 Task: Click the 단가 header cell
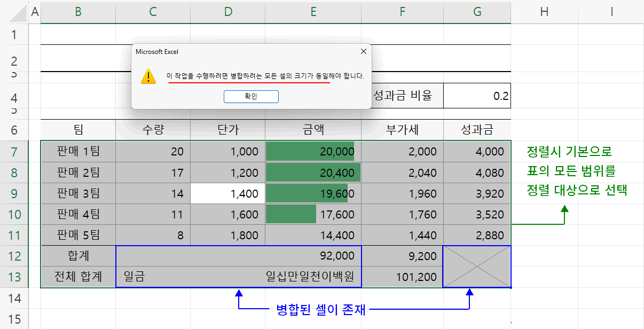pyautogui.click(x=227, y=130)
